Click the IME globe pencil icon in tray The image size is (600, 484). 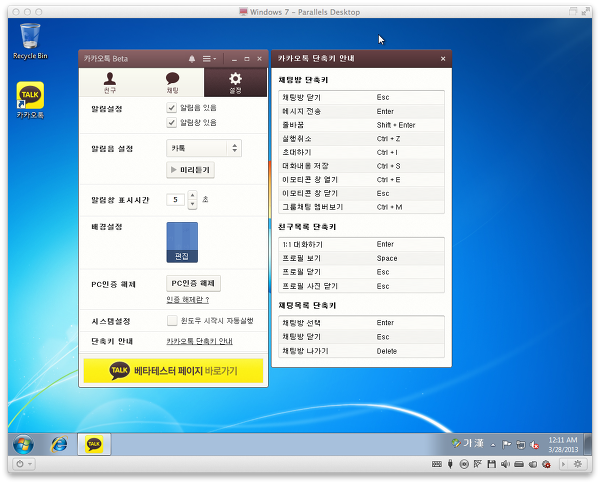pos(456,443)
